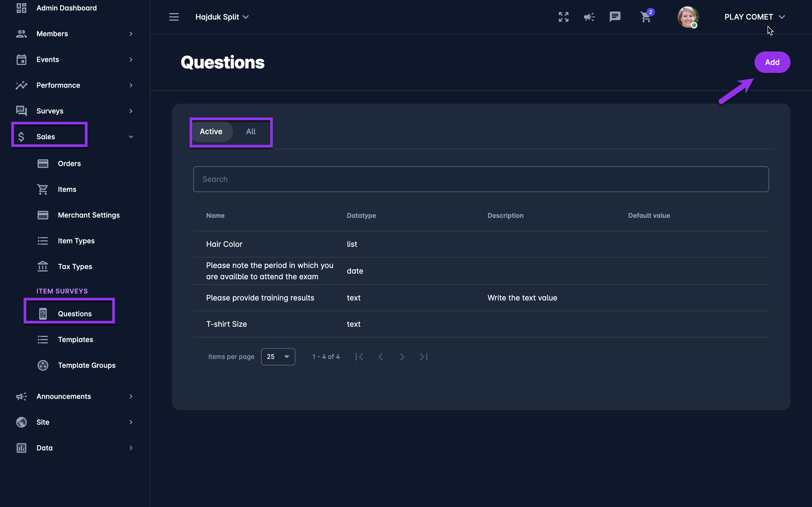Open the announcements megaphone icon in header

point(589,17)
